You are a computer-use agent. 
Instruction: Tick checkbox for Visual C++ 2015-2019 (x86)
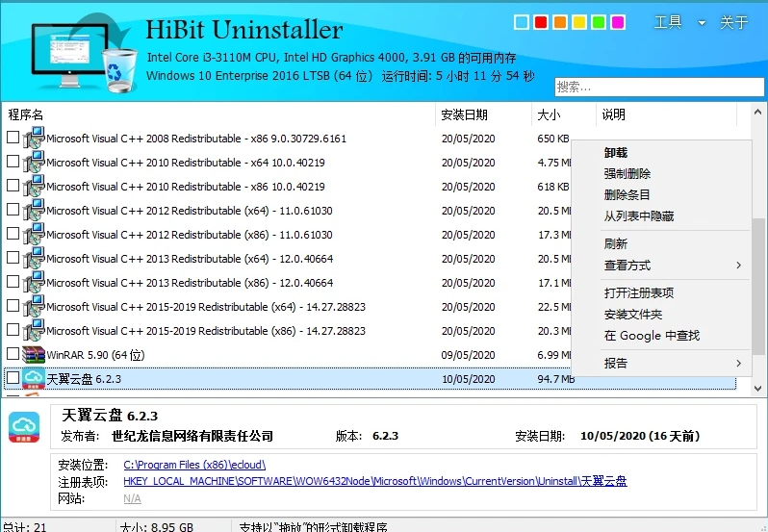coord(13,329)
